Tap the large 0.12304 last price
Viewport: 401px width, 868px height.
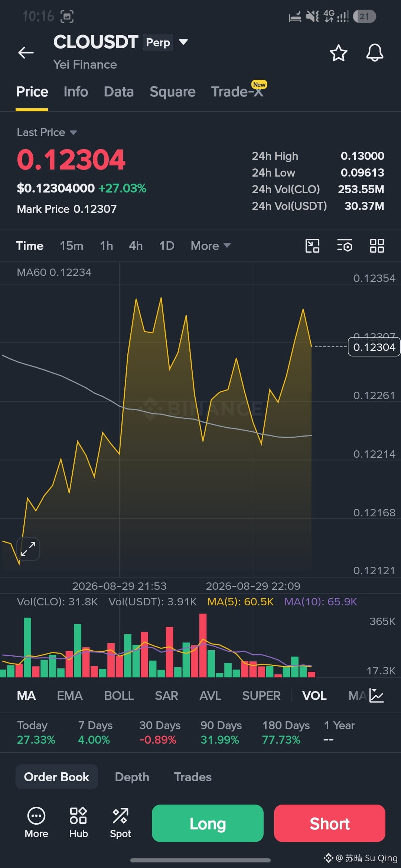(x=71, y=160)
